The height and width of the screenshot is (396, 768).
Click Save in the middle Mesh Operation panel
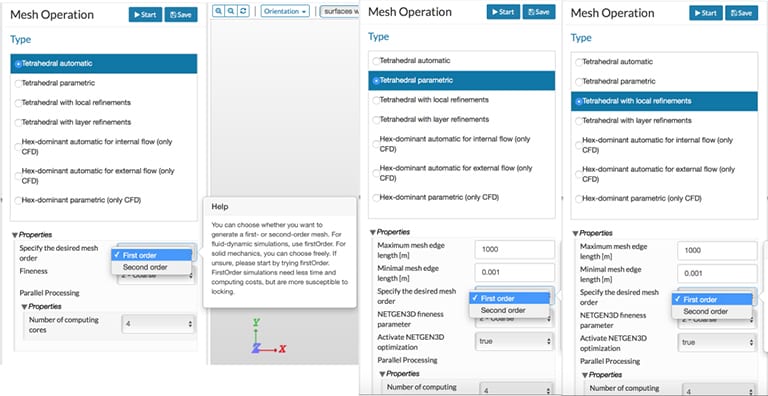click(x=539, y=12)
